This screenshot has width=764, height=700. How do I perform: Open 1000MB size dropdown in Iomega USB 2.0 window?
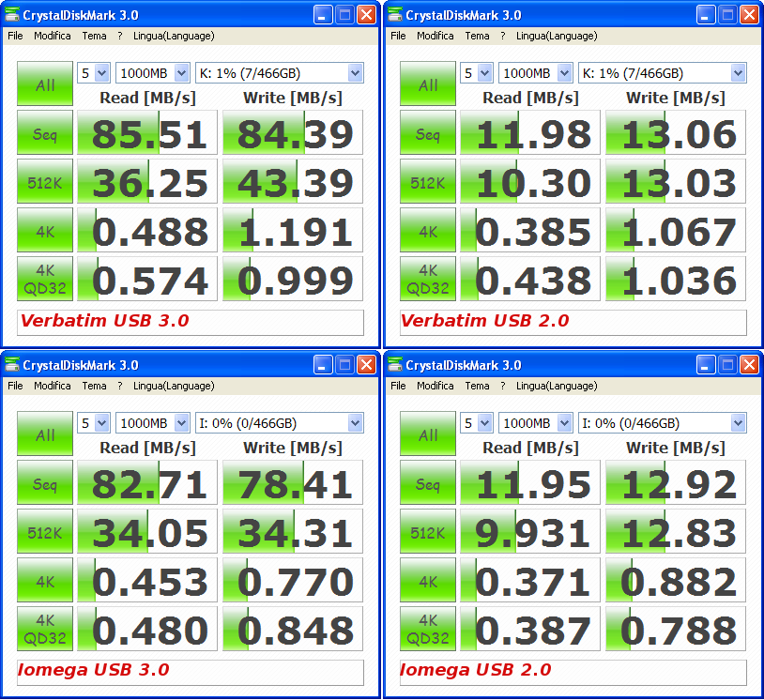click(536, 423)
